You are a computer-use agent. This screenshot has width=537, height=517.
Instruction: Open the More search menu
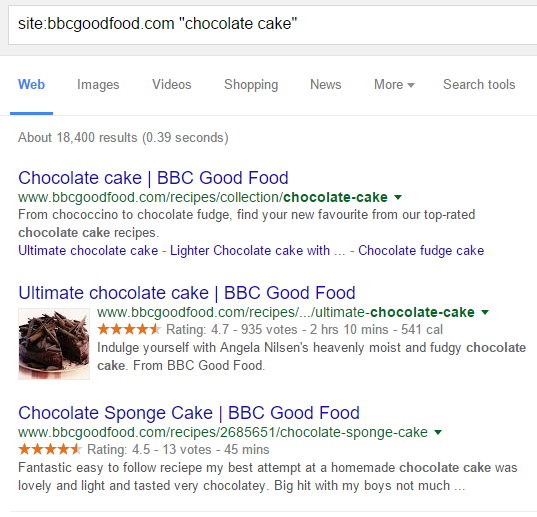point(394,85)
